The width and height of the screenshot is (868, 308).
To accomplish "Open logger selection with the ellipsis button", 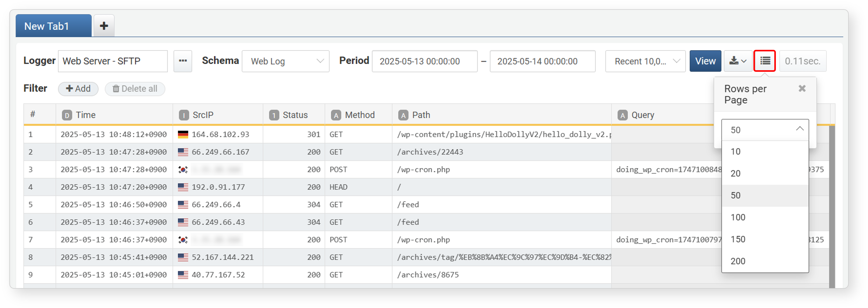I will tap(183, 61).
